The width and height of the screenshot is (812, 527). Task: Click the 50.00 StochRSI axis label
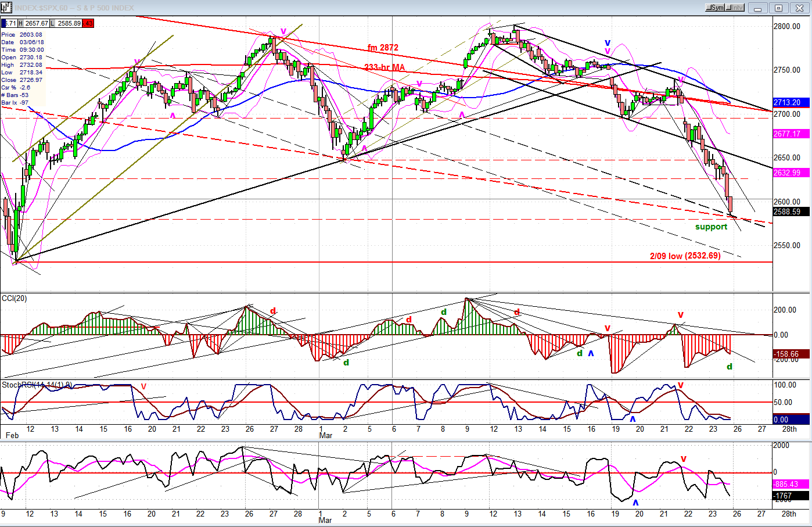coord(784,402)
